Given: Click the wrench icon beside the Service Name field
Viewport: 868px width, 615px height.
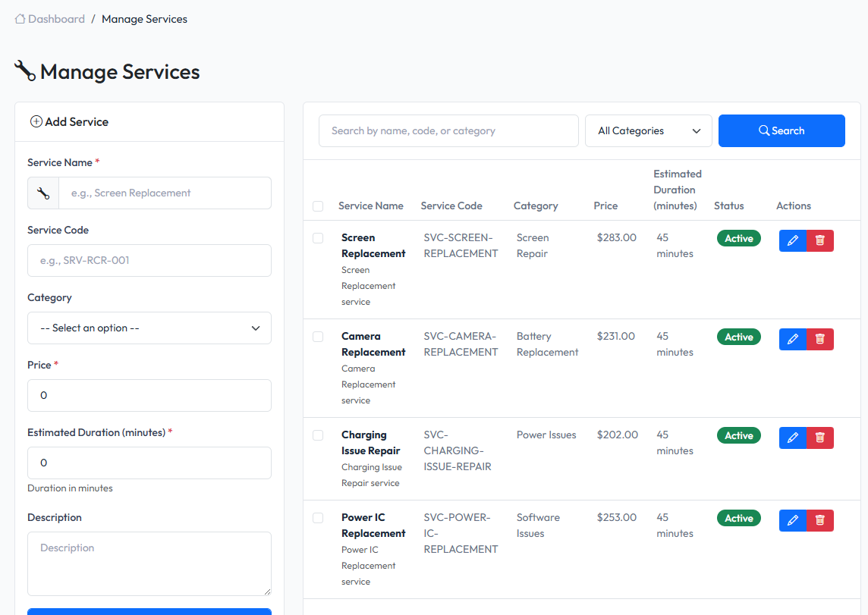Looking at the screenshot, I should pos(42,193).
